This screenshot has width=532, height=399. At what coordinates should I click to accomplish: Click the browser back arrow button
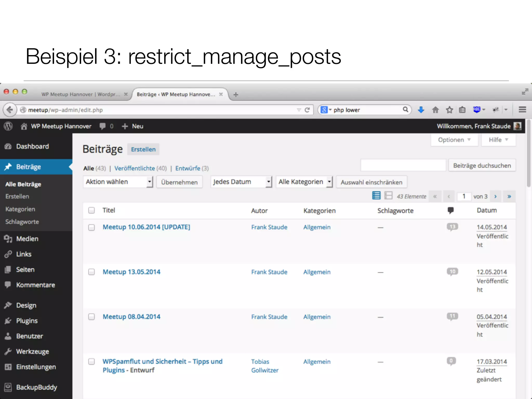[x=10, y=110]
